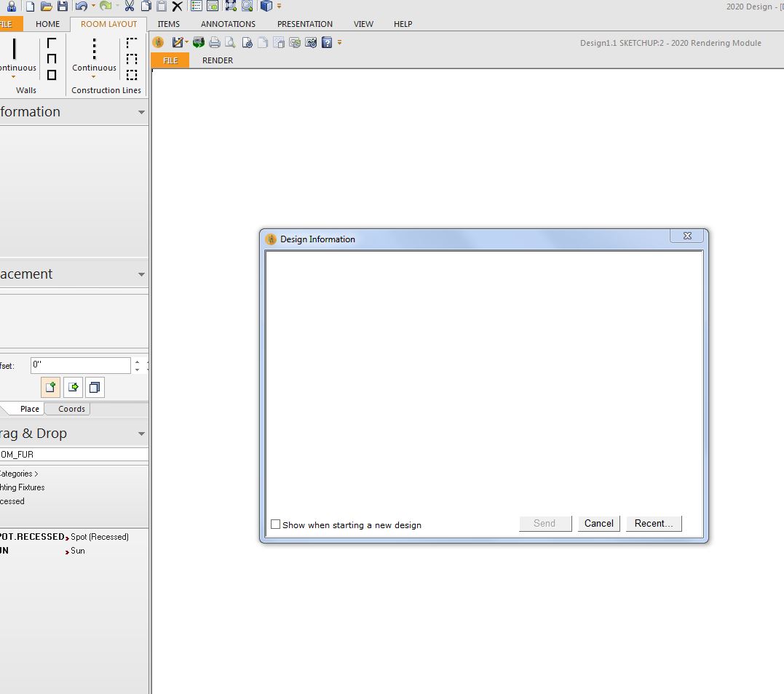Toggle the duplicate placement mode button
The height and width of the screenshot is (694, 784).
(x=95, y=387)
